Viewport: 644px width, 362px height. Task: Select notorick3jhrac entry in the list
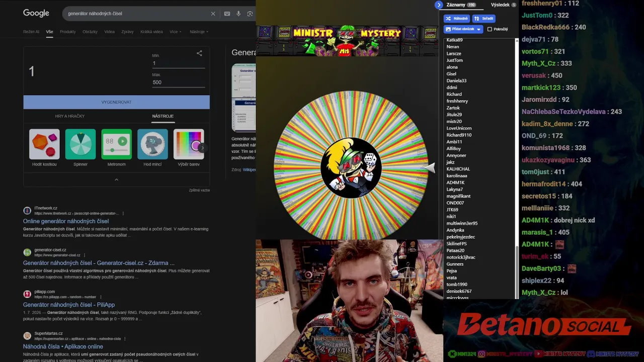(461, 257)
